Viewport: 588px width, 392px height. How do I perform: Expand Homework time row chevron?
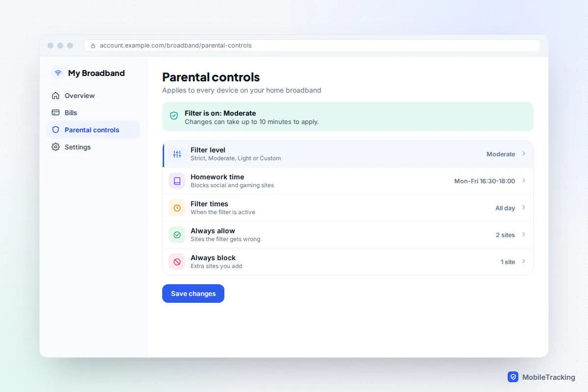coord(523,181)
